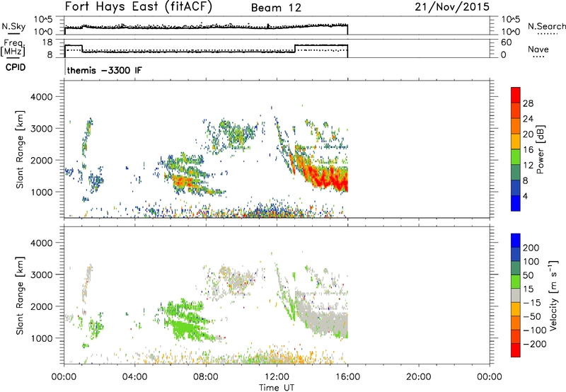Click the '1000' tick on the power panel
The height and width of the screenshot is (392, 566).
pyautogui.click(x=42, y=192)
